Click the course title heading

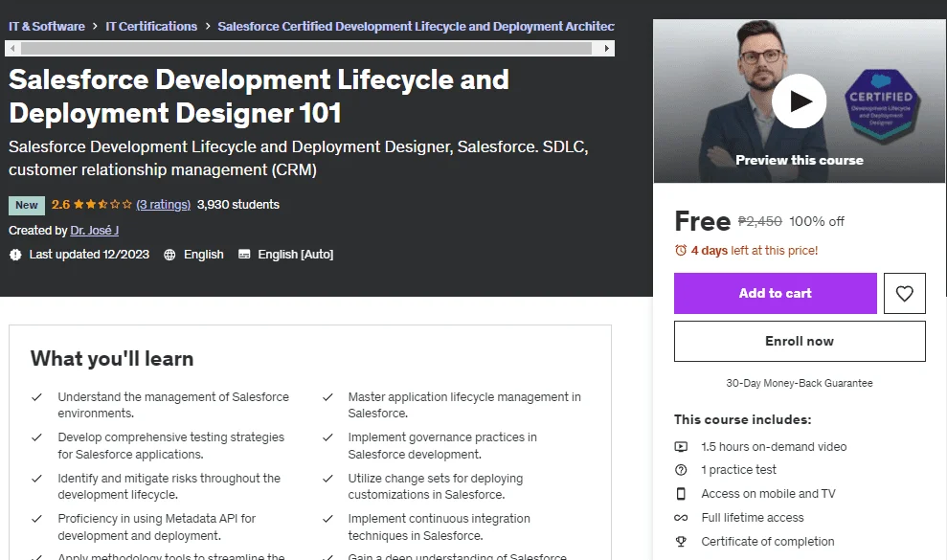[259, 96]
